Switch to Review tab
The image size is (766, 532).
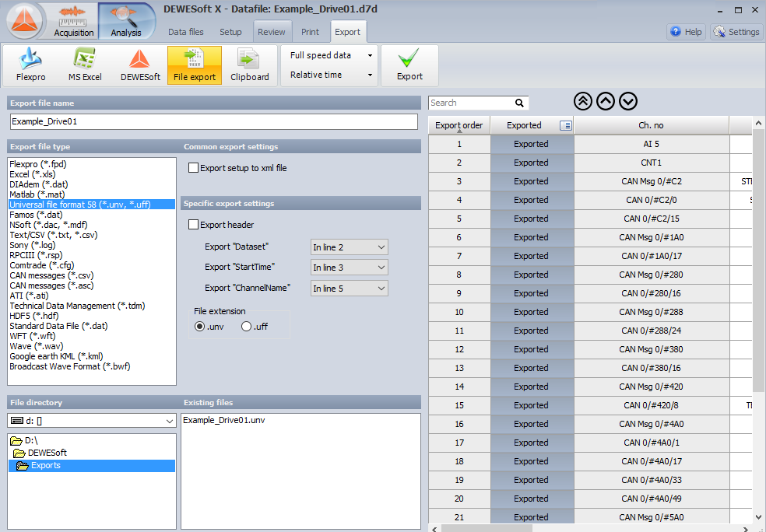coord(272,32)
